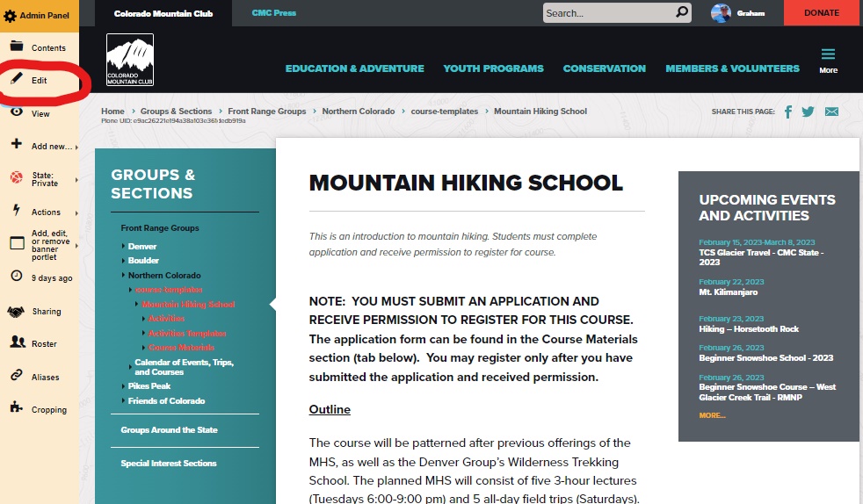Share this page by email icon
This screenshot has width=863, height=504.
tap(831, 112)
